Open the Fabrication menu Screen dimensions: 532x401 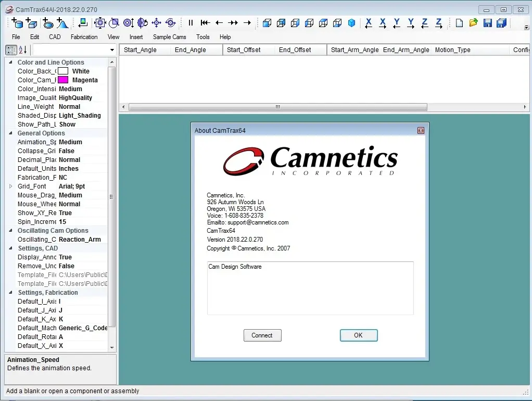pos(84,36)
